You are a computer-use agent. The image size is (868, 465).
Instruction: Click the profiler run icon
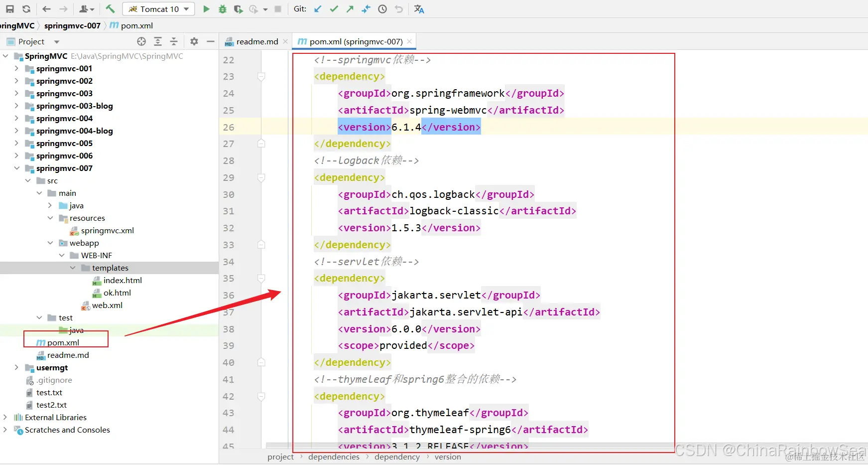tap(253, 9)
